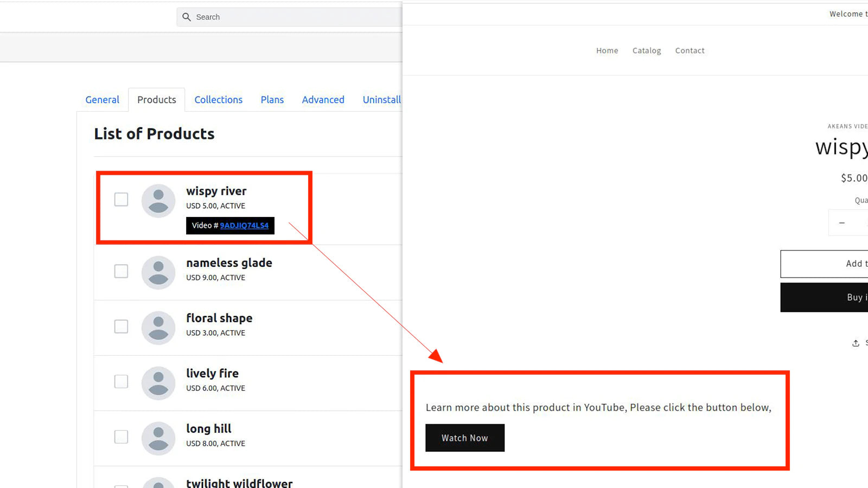Click the floral shape product avatar
Image resolution: width=868 pixels, height=488 pixels.
click(158, 328)
